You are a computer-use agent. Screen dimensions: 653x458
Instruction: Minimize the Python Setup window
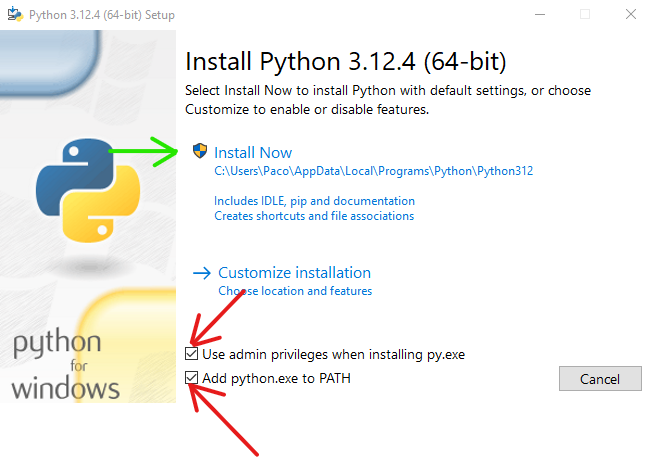[540, 15]
